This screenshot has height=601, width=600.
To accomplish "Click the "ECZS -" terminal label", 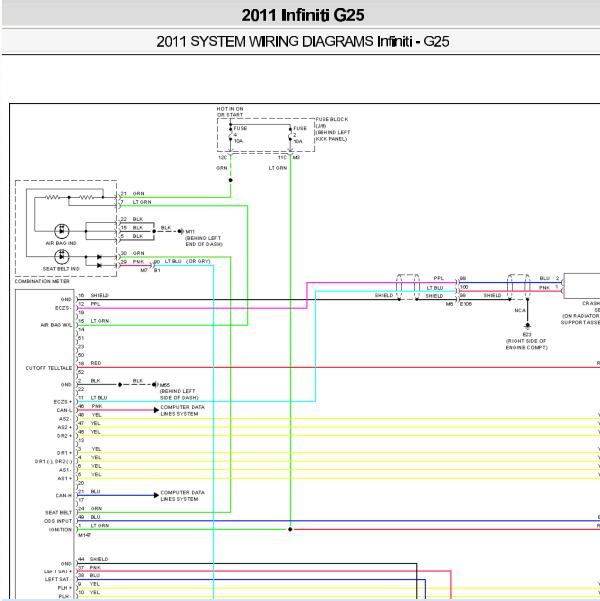I will coord(63,308).
